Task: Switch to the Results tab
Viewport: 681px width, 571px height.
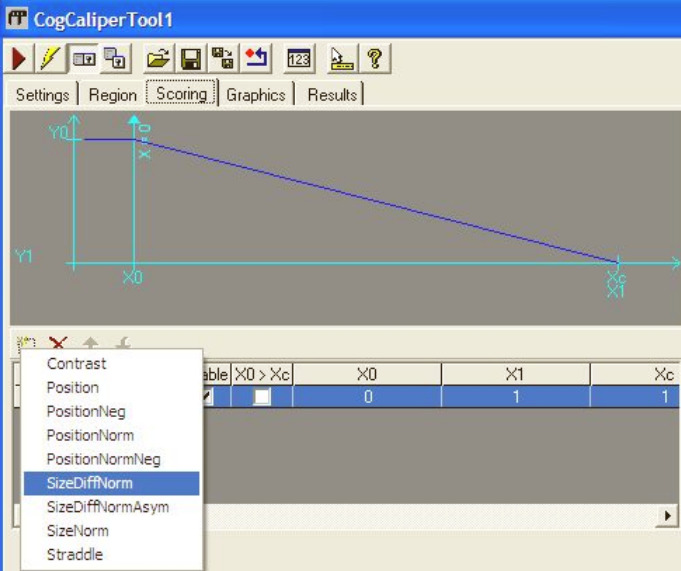Action: pos(332,95)
